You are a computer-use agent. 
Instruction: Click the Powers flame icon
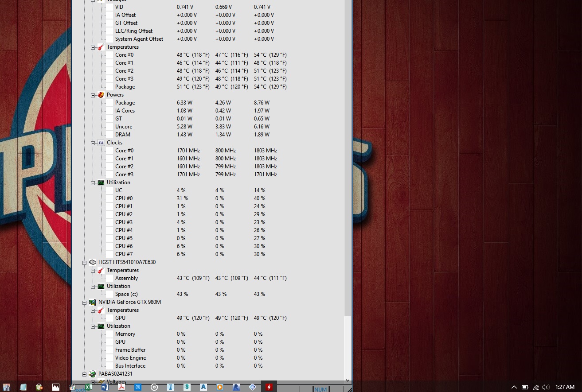coord(101,95)
